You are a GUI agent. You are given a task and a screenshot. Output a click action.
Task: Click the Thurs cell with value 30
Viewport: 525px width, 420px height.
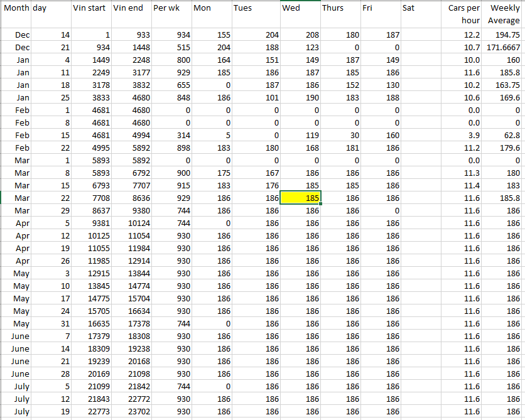pos(340,136)
